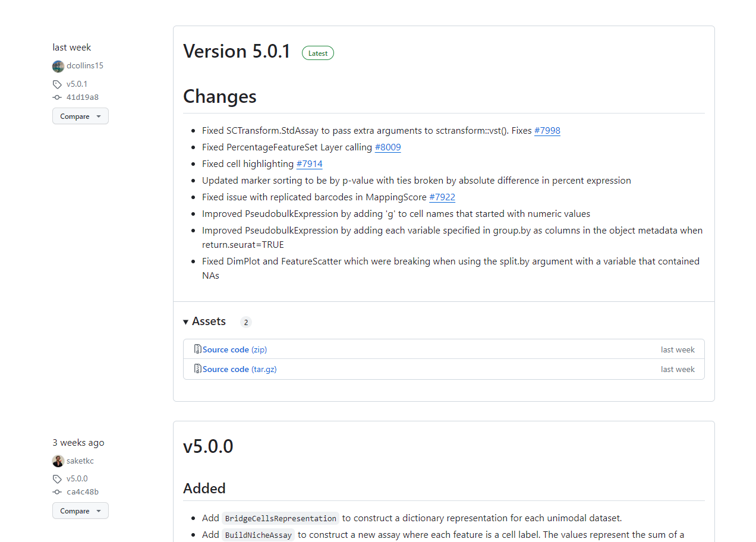Open the Compare dropdown for version 5.0.1
Image resolution: width=756 pixels, height=542 pixels.
(x=80, y=116)
